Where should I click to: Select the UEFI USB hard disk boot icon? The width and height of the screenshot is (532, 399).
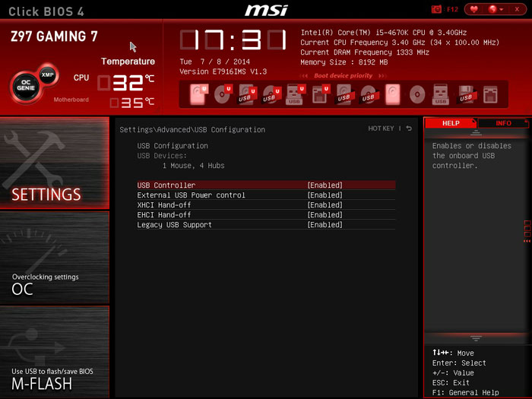[x=247, y=94]
